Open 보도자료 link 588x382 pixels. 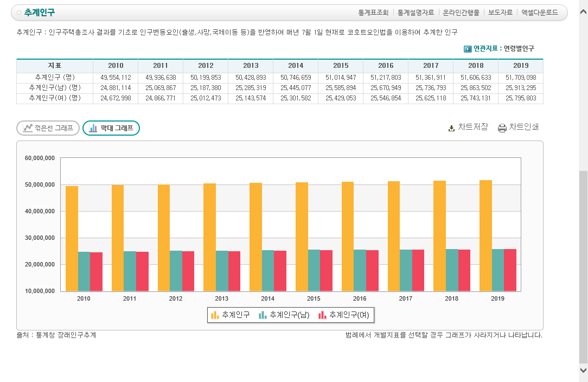click(500, 12)
